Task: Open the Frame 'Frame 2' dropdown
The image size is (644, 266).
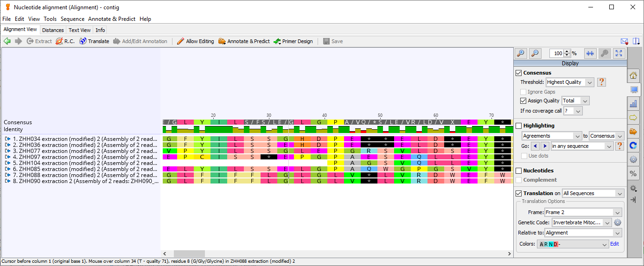Action: coord(583,212)
